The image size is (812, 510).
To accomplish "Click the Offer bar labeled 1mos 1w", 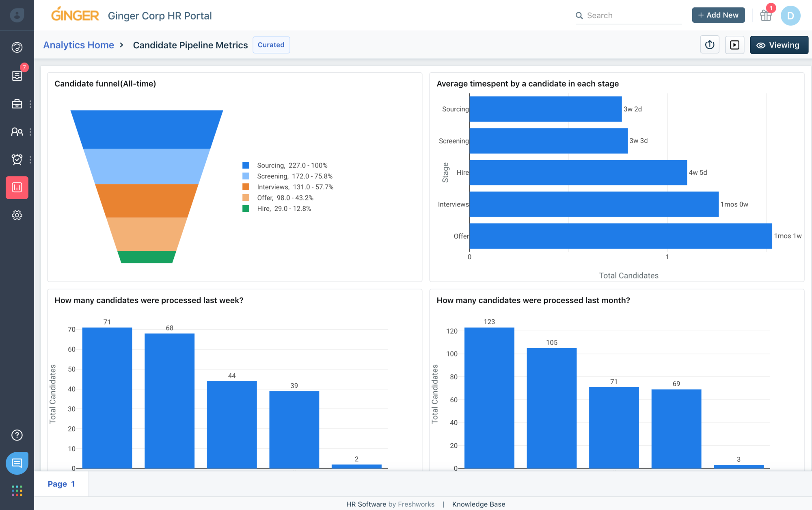I will pyautogui.click(x=620, y=236).
